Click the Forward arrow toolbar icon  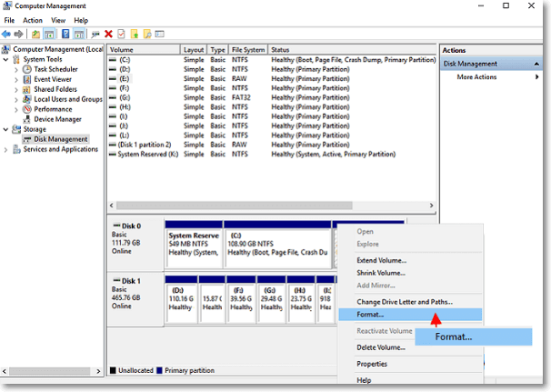[x=20, y=34]
